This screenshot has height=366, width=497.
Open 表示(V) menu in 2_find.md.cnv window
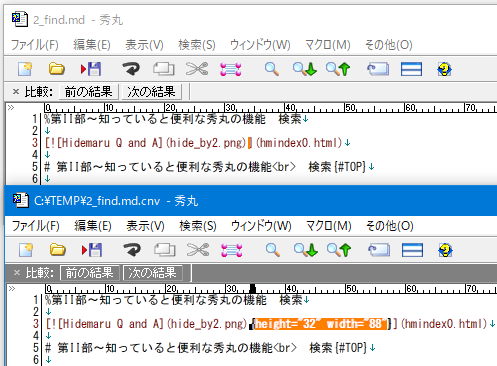(x=145, y=226)
